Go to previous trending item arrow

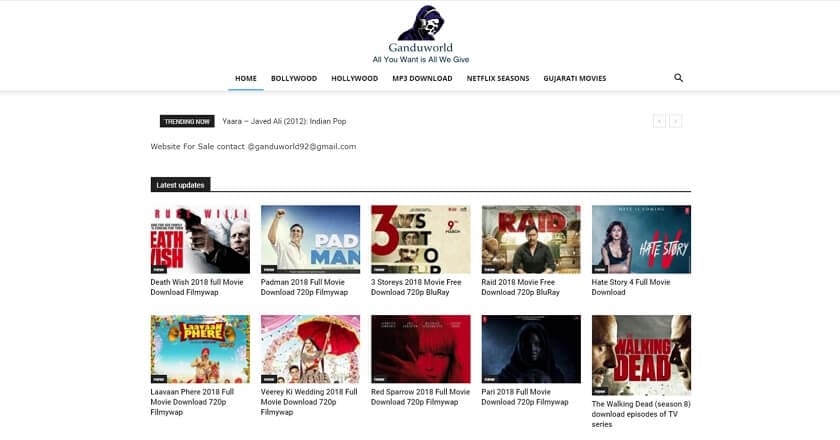pos(659,122)
